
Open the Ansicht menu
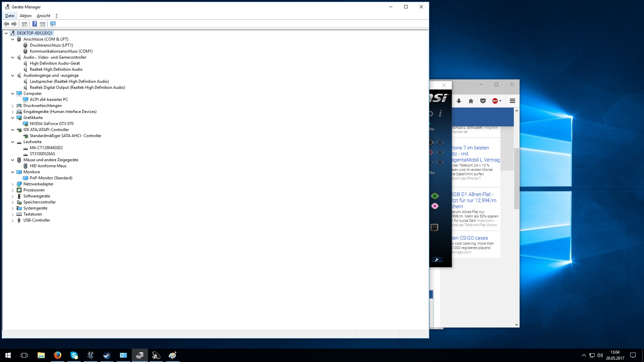click(44, 16)
